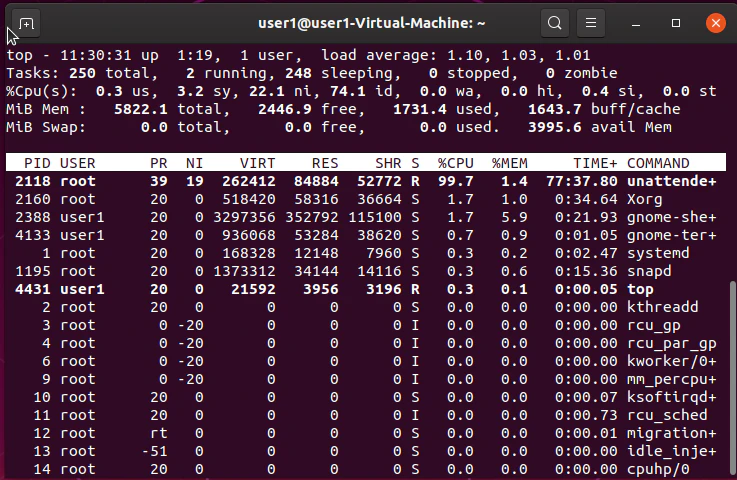Click the 0:34.64 TIME+ value for Xorg
This screenshot has width=737, height=480.
586,199
